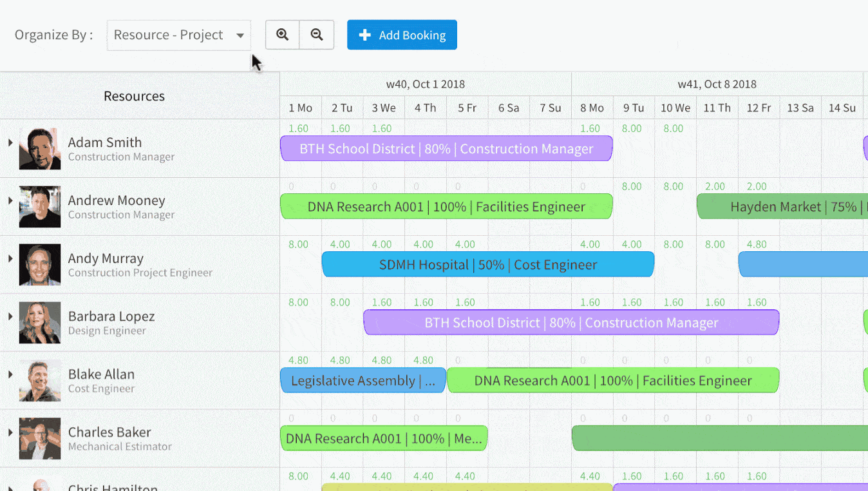
Task: Expand Charles Baker's resource row
Action: 10,432
